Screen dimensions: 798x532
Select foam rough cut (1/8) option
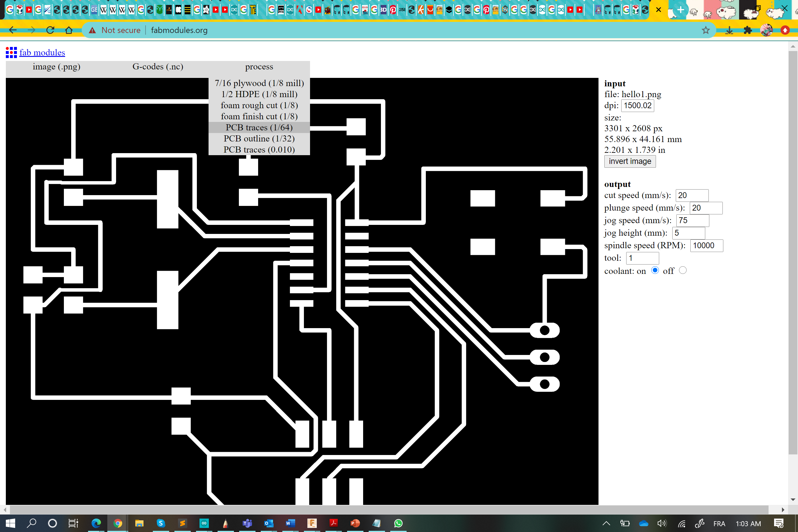point(259,105)
